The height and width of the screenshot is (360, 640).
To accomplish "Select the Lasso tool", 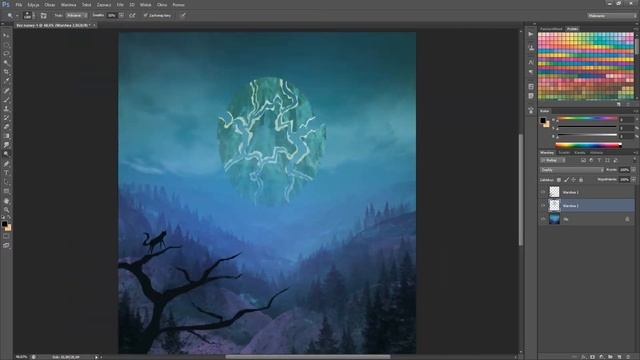I will [x=6, y=54].
